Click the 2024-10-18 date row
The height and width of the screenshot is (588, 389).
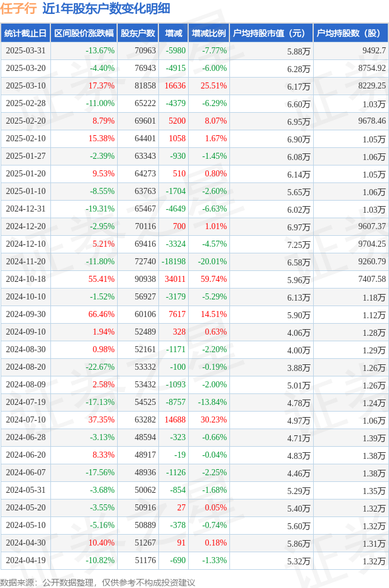[x=194, y=279]
